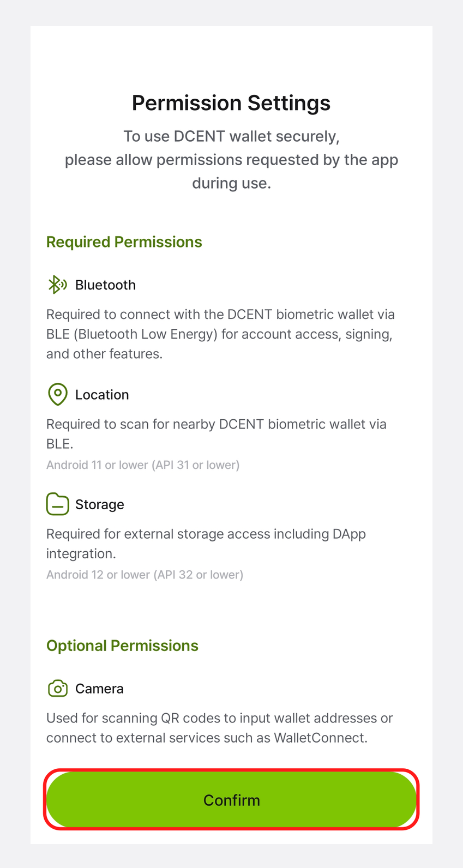Click the Bluetooth BLE description text
Image resolution: width=463 pixels, height=868 pixels.
pyautogui.click(x=220, y=334)
